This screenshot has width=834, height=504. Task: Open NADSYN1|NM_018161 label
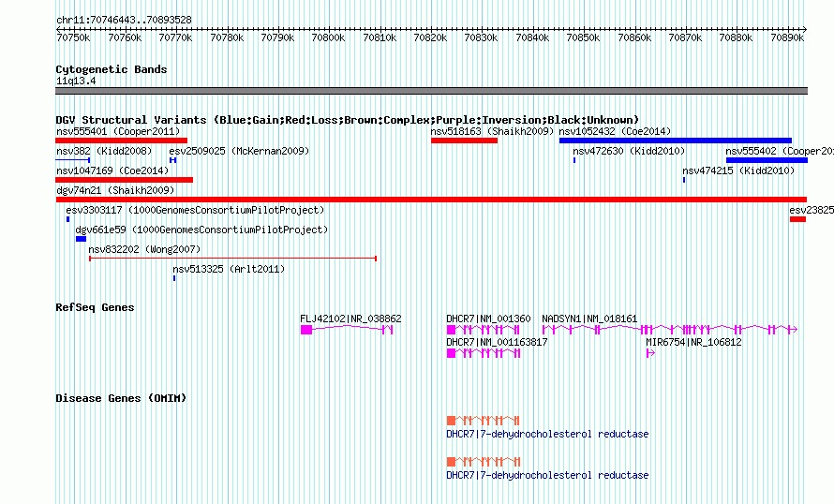[589, 319]
